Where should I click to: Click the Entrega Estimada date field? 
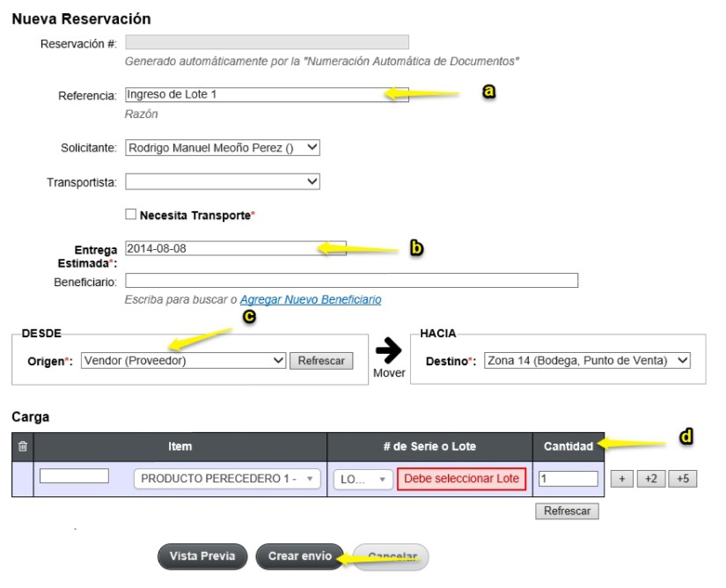pyautogui.click(x=236, y=248)
